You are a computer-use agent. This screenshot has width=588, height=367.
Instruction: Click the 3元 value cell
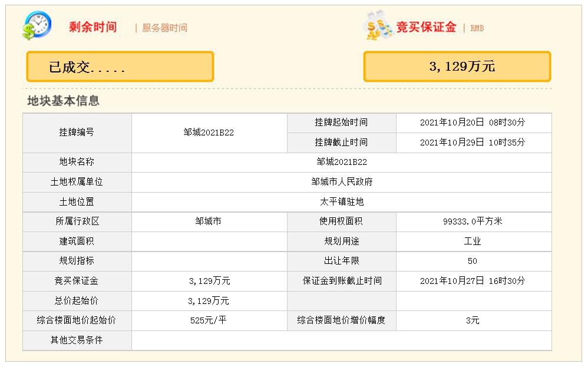(474, 321)
